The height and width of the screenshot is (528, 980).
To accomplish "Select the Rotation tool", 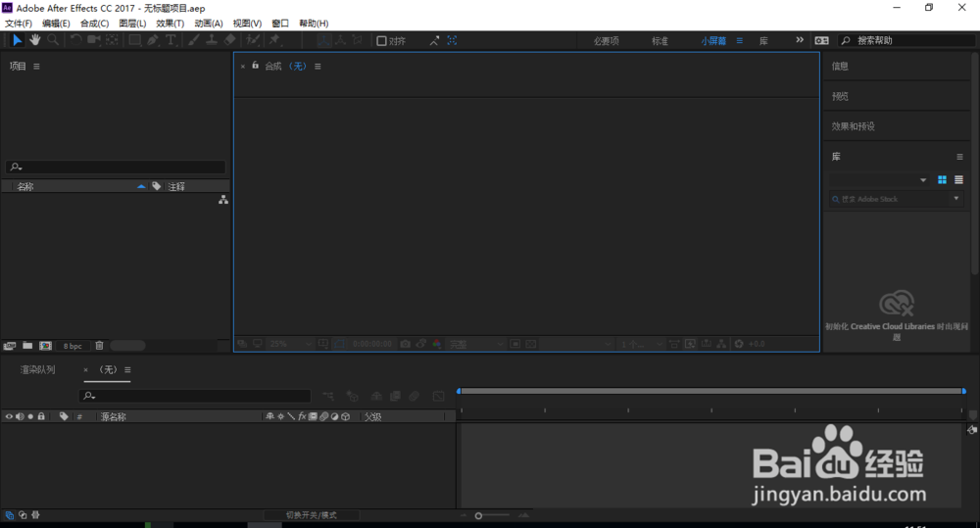I will coord(75,40).
